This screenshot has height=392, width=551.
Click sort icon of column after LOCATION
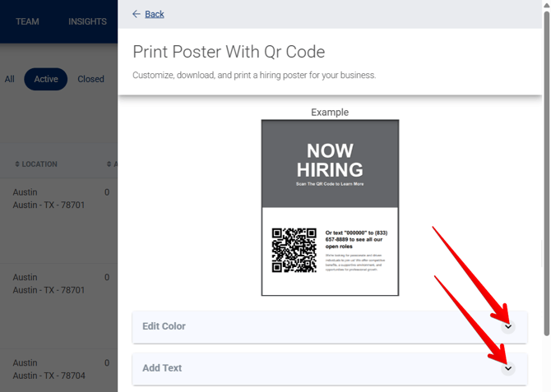pyautogui.click(x=109, y=164)
